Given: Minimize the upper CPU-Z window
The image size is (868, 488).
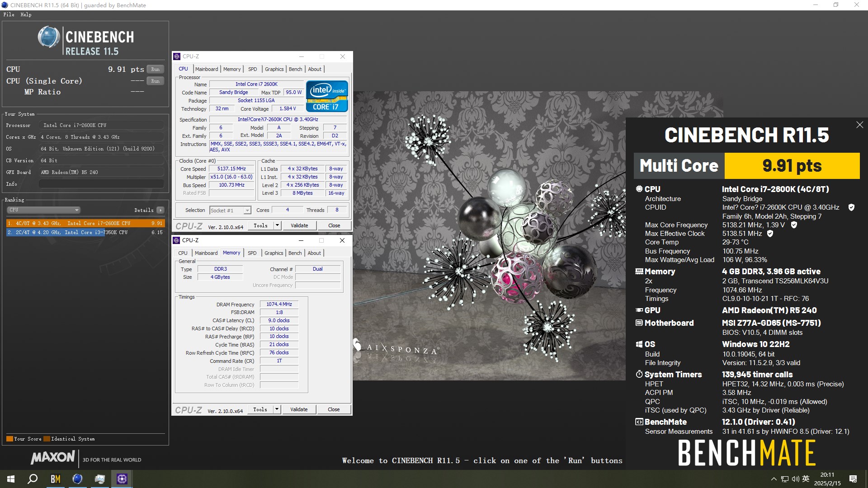Looking at the screenshot, I should pyautogui.click(x=302, y=56).
